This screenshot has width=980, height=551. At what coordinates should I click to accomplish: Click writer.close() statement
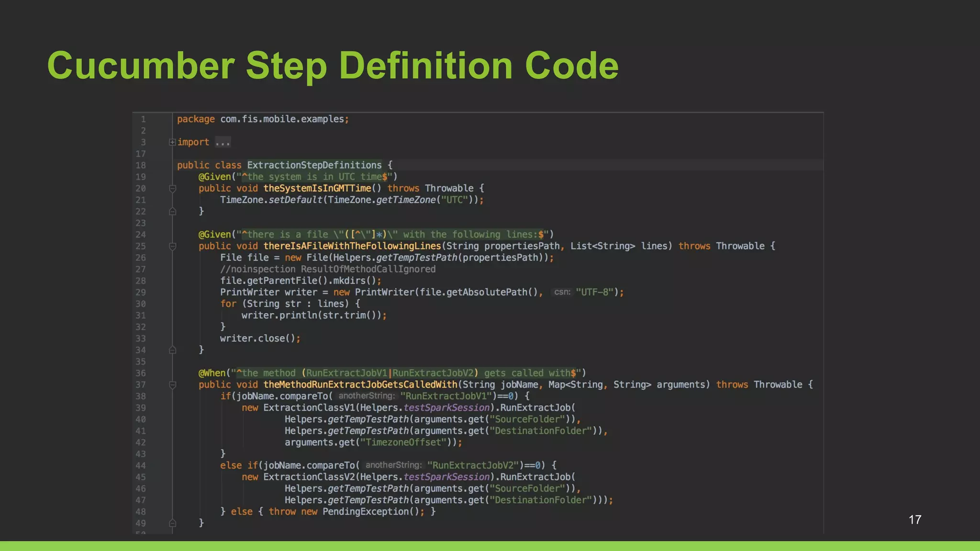click(x=260, y=339)
